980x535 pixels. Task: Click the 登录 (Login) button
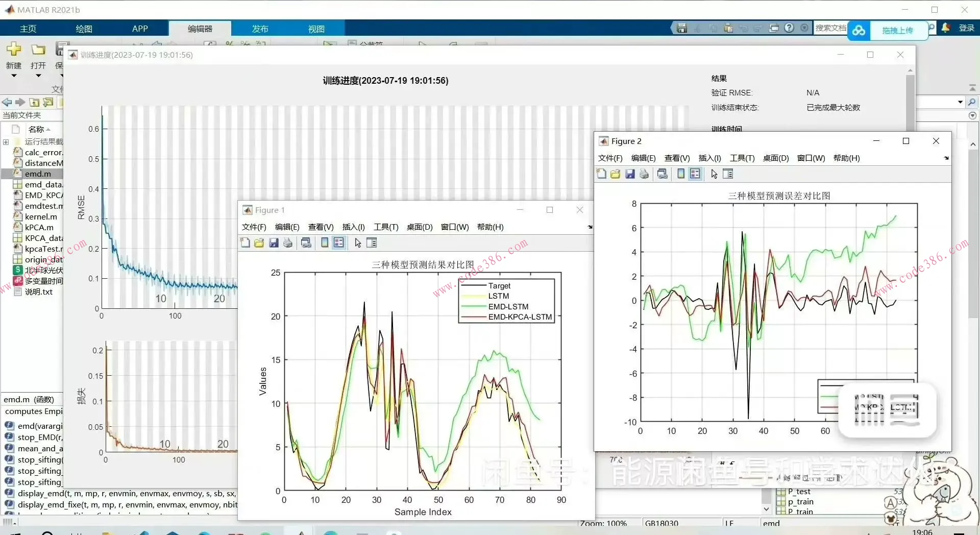pyautogui.click(x=966, y=28)
